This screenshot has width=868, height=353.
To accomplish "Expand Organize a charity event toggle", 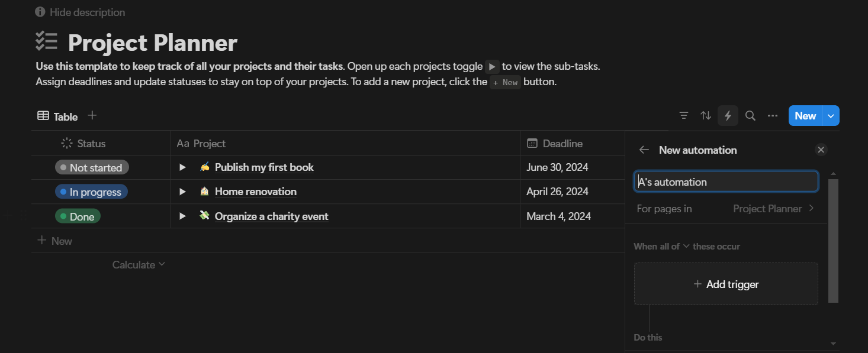I will point(183,216).
